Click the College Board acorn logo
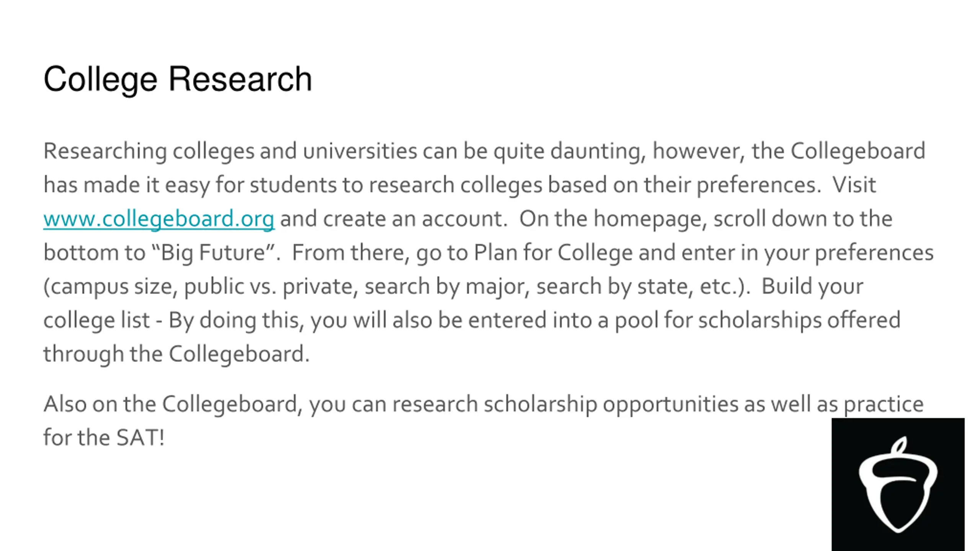Screen dimensions: 980x551 tap(898, 484)
